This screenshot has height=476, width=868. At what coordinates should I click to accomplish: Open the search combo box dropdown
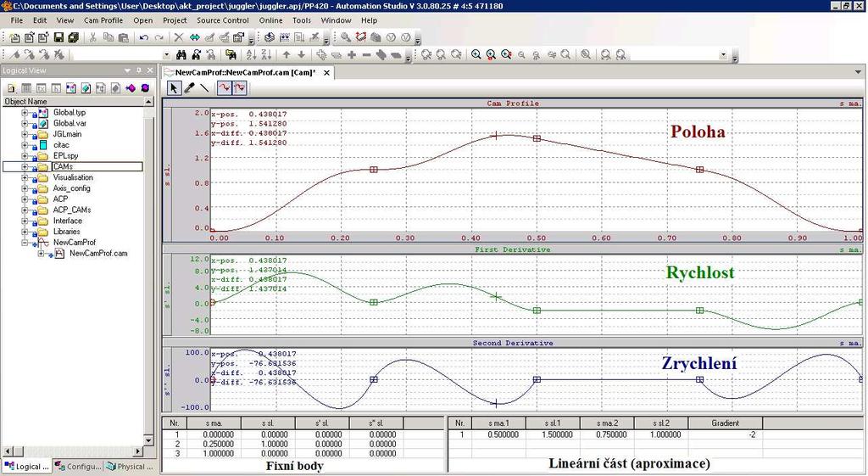click(167, 54)
